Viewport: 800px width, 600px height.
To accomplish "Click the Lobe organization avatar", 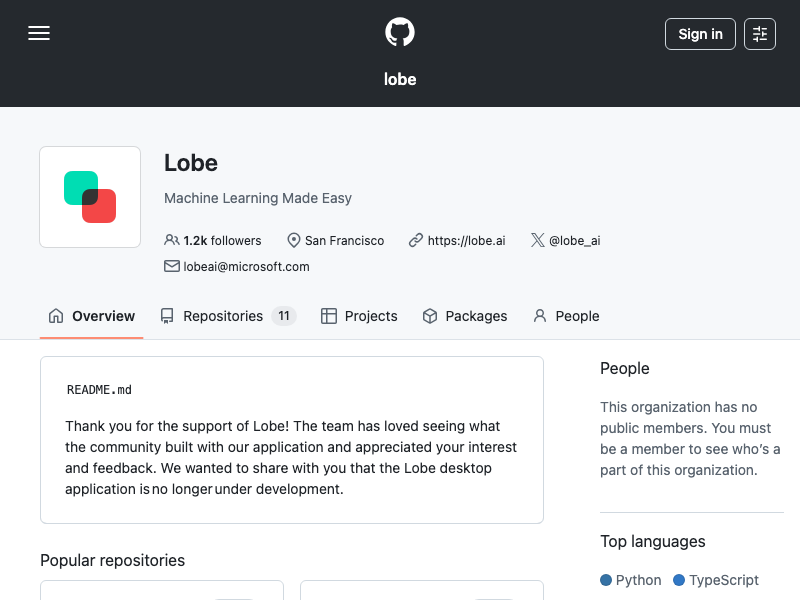I will [90, 196].
